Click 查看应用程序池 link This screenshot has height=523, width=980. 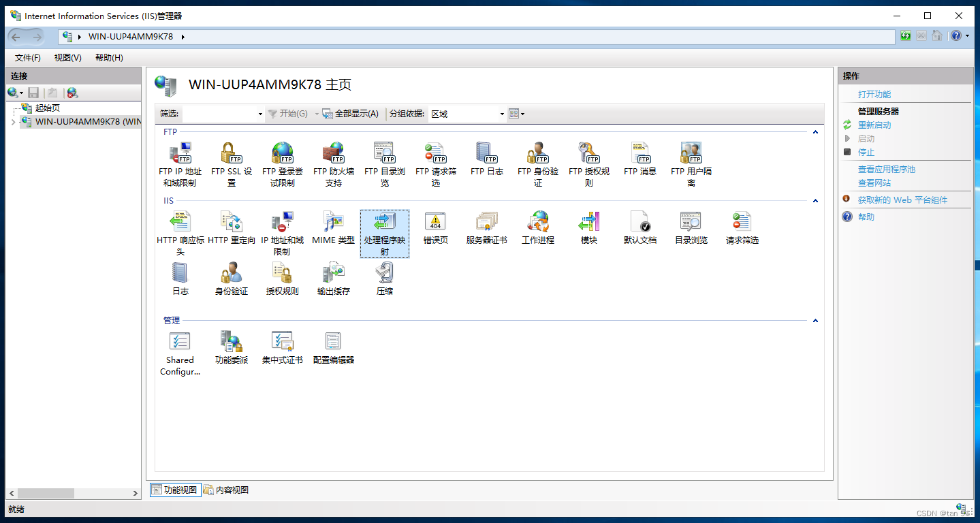[x=887, y=170]
